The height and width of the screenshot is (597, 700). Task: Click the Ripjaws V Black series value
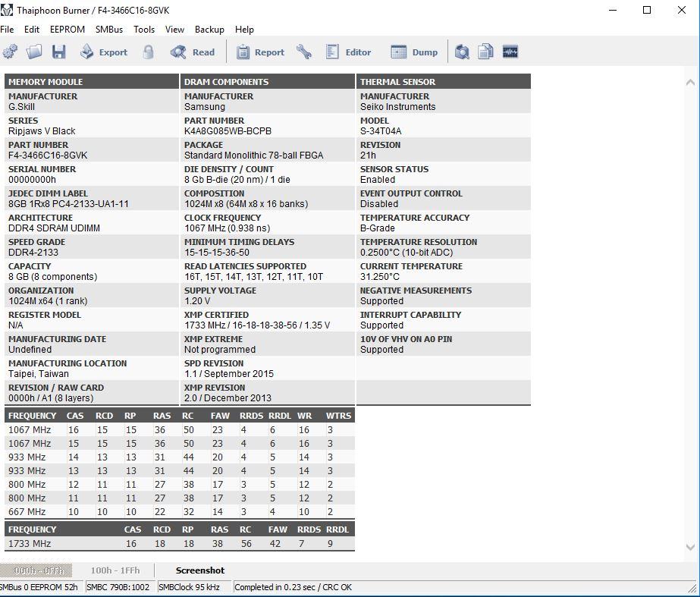pos(42,131)
